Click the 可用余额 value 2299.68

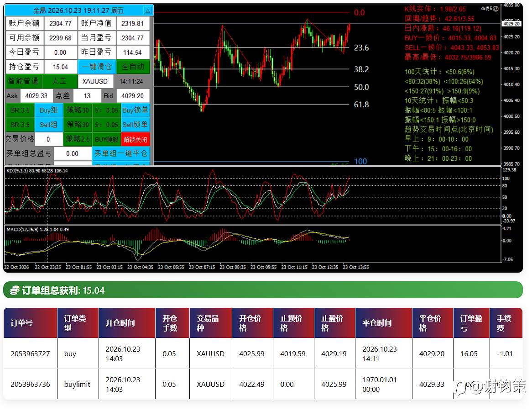click(60, 38)
